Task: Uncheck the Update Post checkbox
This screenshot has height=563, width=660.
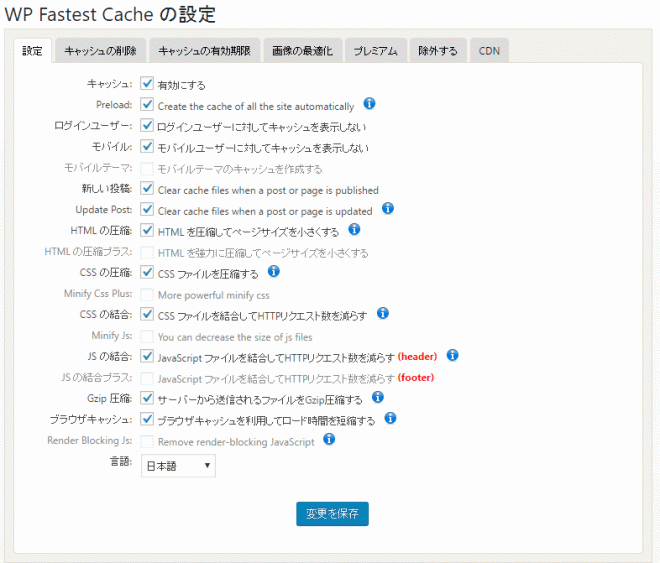Action: coord(147,209)
